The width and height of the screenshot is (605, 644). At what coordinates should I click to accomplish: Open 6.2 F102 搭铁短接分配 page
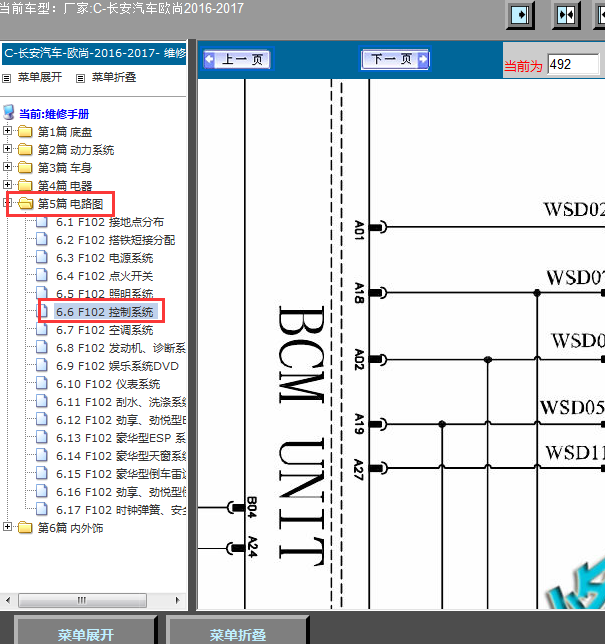pos(115,240)
